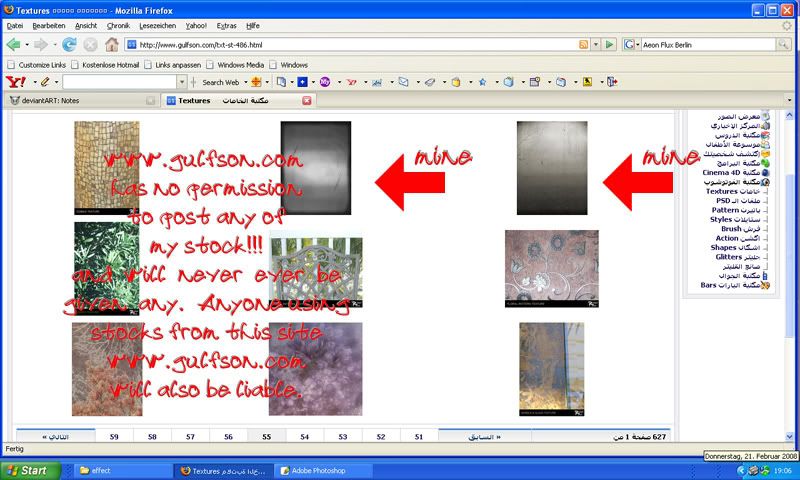Click the Yahoo! toolbar logo
Screen dimensions: 800x480
[x=16, y=82]
